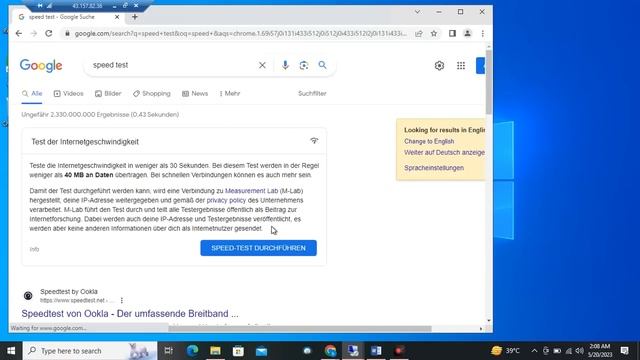Screen dimensions: 640x360
Task: Open Word from the taskbar
Action: coord(376,351)
